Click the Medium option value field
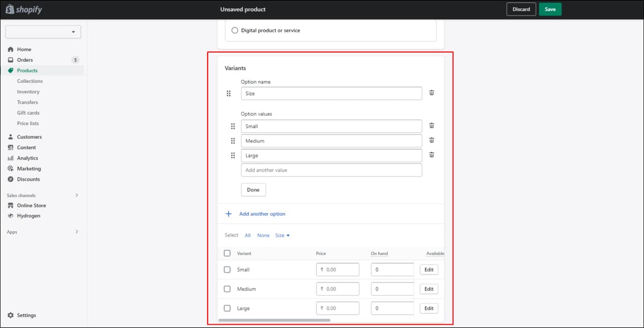The image size is (644, 328). (x=332, y=141)
